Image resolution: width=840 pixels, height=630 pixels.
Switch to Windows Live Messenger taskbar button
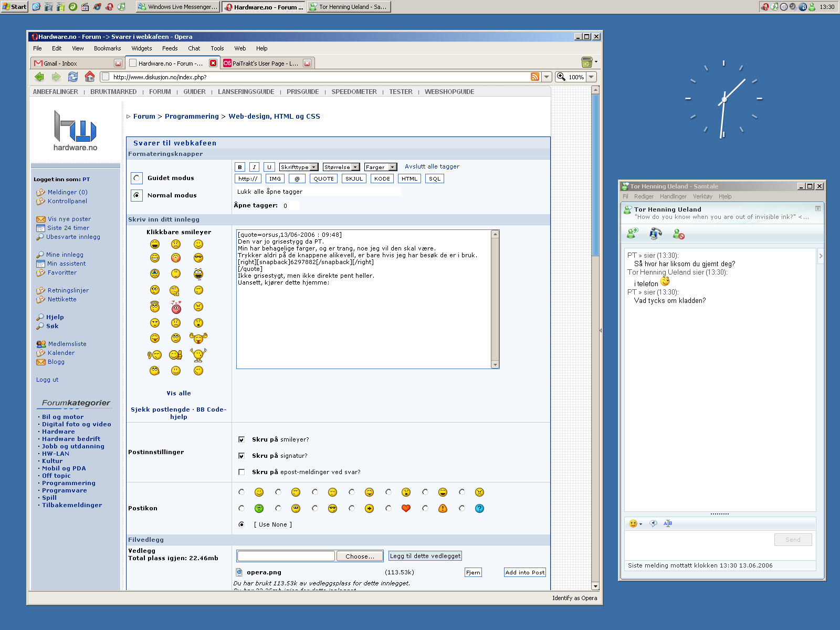(177, 7)
